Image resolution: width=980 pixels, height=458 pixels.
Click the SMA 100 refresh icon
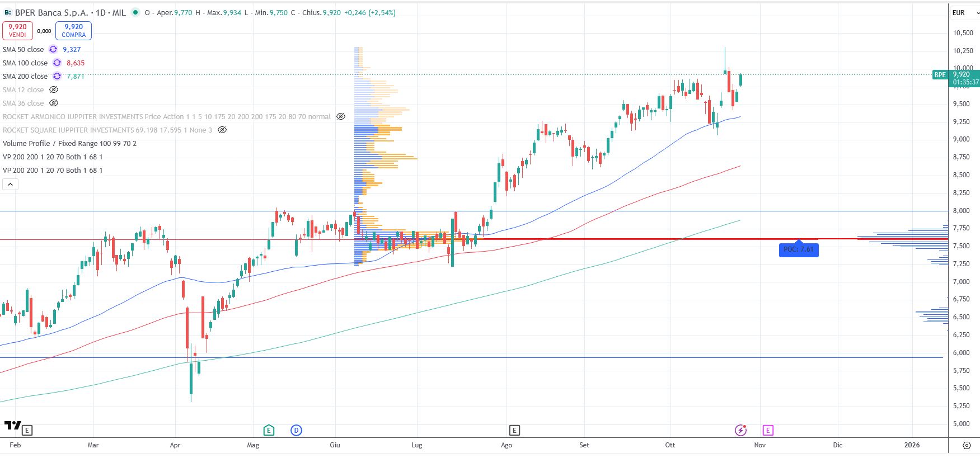coord(57,63)
